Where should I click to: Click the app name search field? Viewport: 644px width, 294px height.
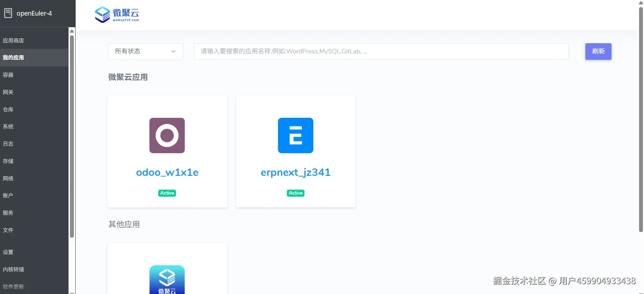(x=381, y=51)
